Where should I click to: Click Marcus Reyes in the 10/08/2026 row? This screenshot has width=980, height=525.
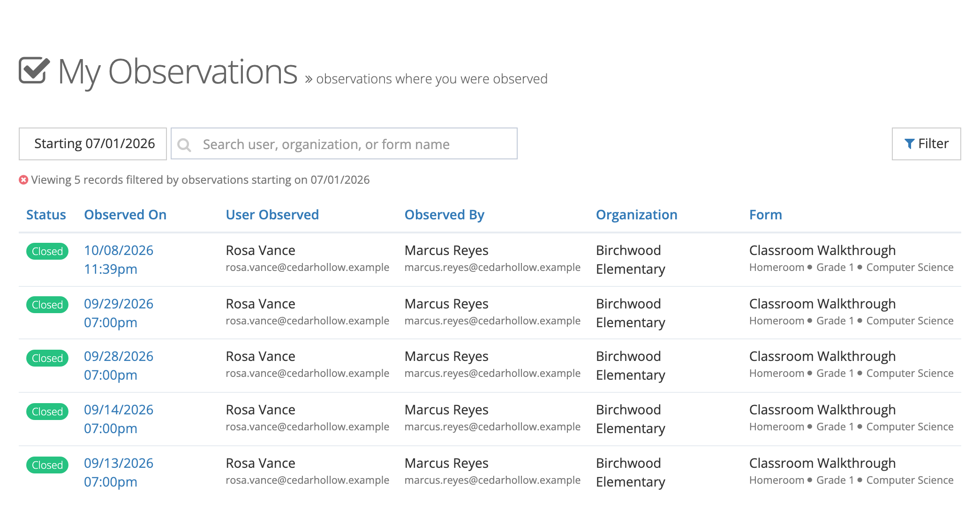tap(446, 250)
